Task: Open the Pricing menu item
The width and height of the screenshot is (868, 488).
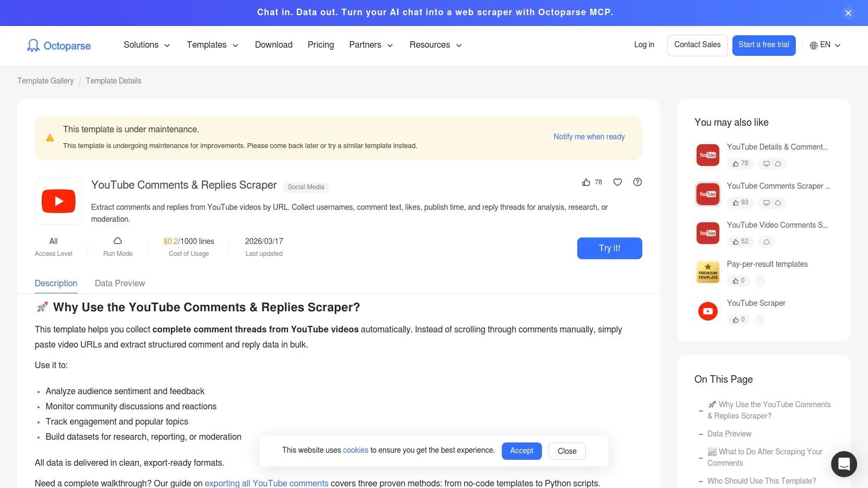Action: 321,45
